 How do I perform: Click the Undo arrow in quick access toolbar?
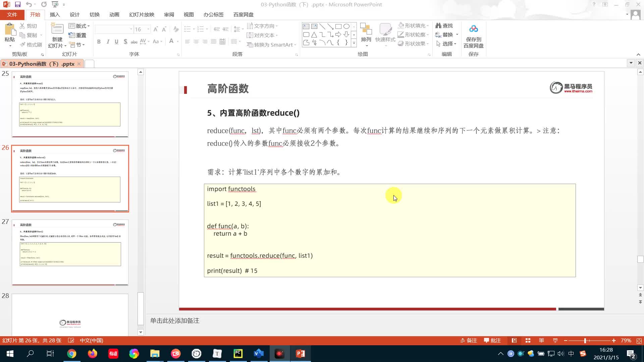point(29,4)
